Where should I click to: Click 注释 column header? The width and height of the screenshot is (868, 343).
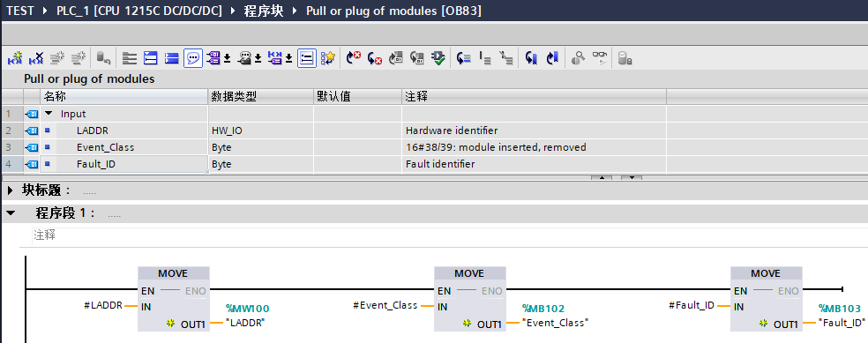[x=534, y=96]
